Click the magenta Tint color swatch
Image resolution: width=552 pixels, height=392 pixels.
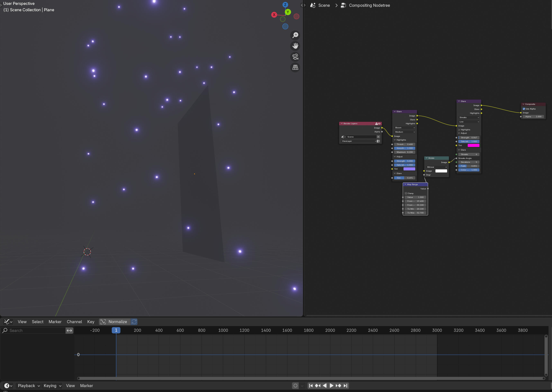[x=473, y=145]
